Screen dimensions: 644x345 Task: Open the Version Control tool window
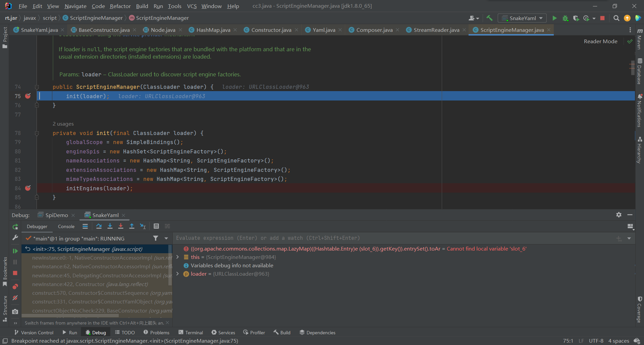(x=34, y=333)
